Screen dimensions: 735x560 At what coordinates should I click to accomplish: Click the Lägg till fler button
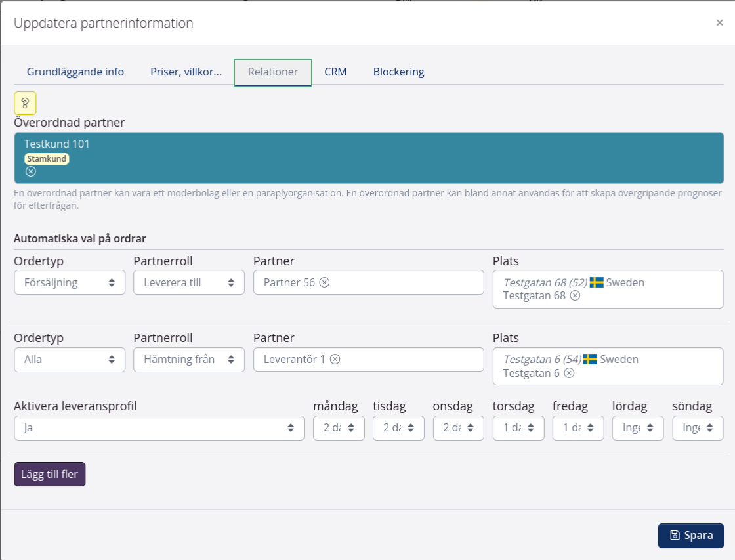(50, 475)
